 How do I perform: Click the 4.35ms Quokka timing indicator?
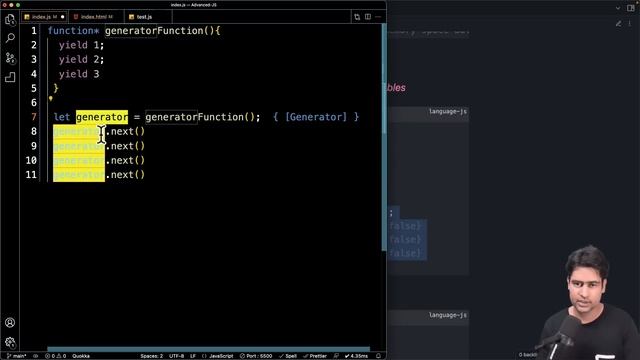pyautogui.click(x=356, y=356)
